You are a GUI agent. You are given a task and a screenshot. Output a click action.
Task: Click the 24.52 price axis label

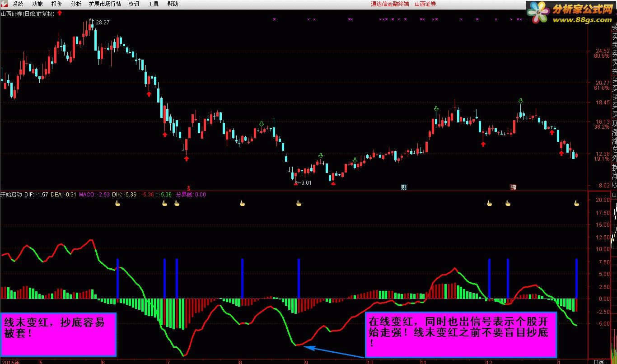[603, 51]
